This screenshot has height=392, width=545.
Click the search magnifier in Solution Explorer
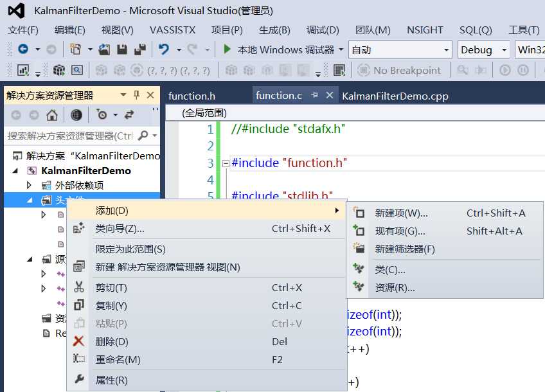click(143, 136)
